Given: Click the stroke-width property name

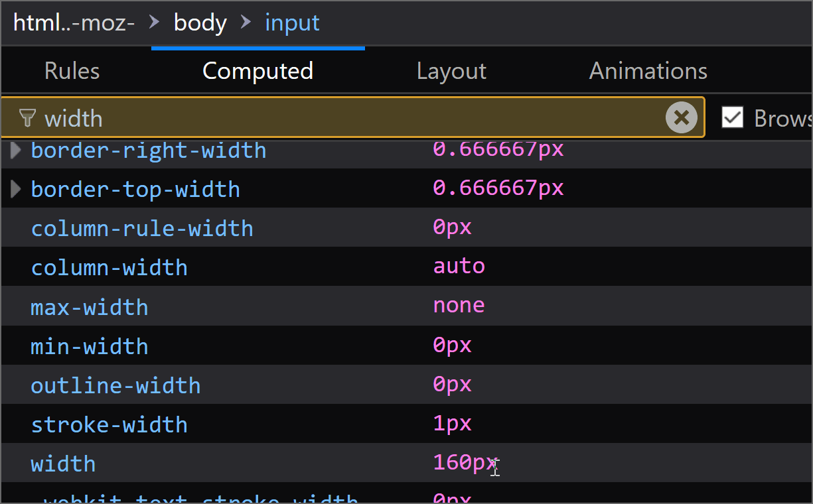Looking at the screenshot, I should [109, 425].
